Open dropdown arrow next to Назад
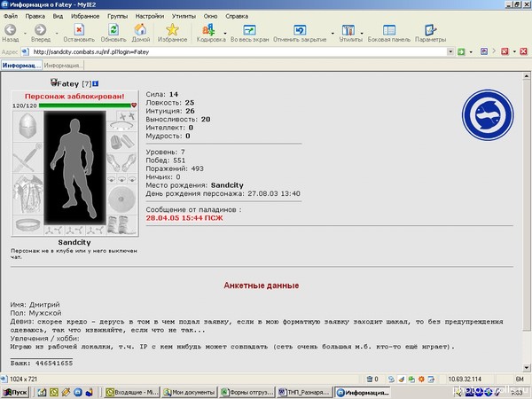This screenshot has width=532, height=399. click(x=25, y=34)
